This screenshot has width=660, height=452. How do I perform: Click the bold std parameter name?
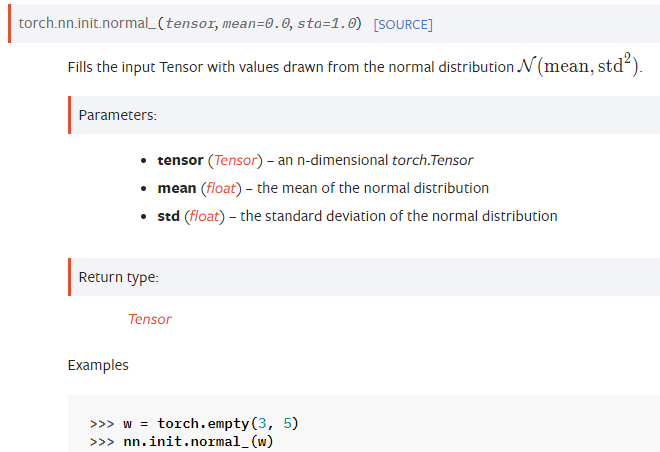pyautogui.click(x=168, y=216)
